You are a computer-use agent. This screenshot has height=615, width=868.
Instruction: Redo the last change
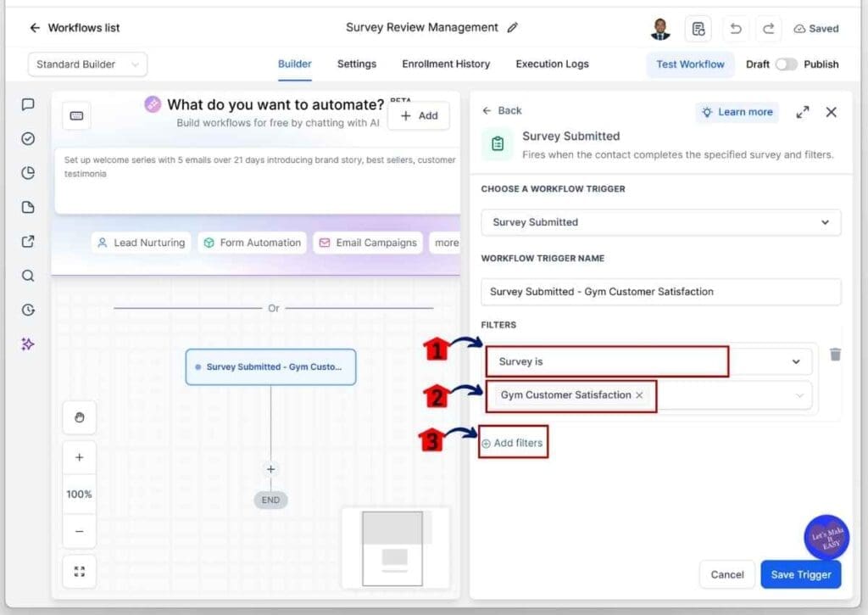pos(768,29)
